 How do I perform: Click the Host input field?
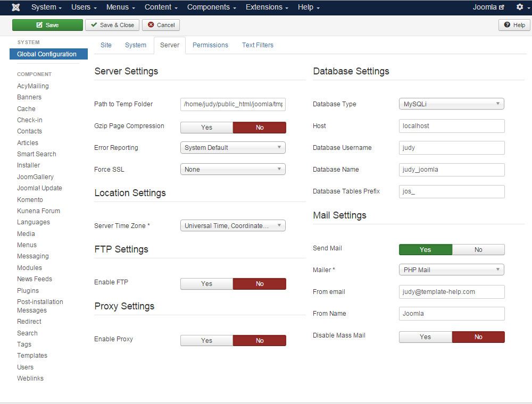pyautogui.click(x=452, y=126)
